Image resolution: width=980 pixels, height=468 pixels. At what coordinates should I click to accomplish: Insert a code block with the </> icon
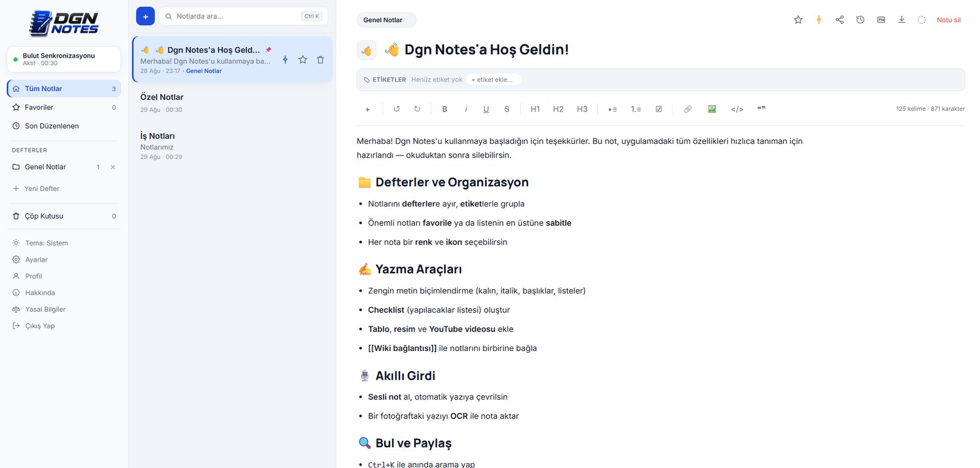pos(737,109)
